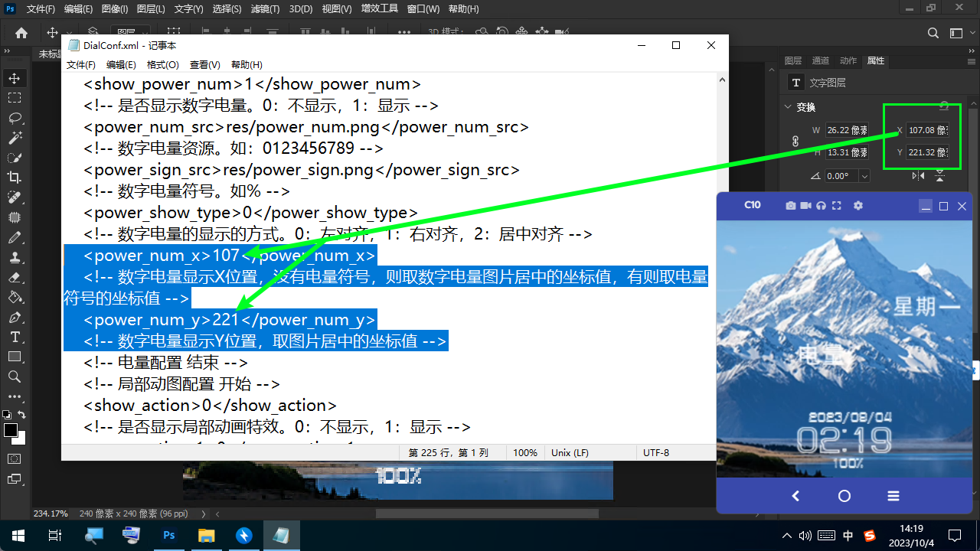Viewport: 980px width, 551px height.
Task: Select the Eraser tool
Action: (15, 277)
